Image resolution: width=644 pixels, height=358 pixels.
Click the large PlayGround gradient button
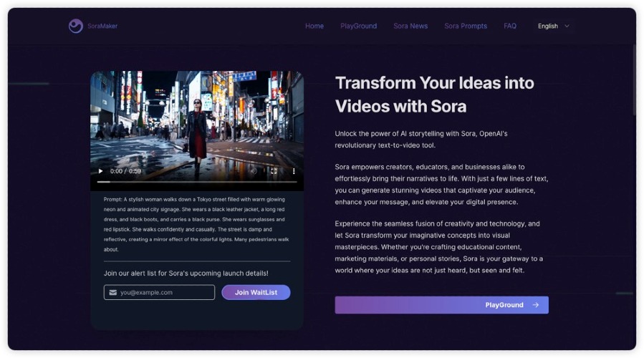pos(441,305)
